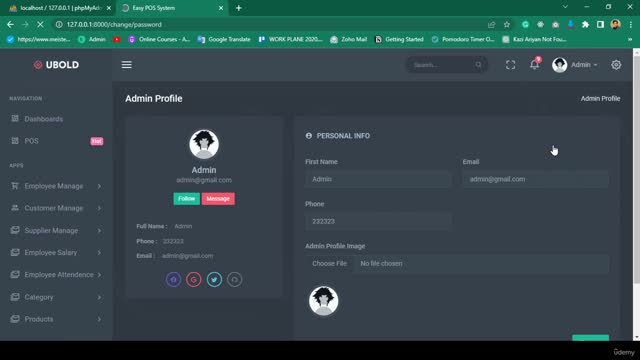Image resolution: width=640 pixels, height=360 pixels.
Task: Click the Products sidebar icon
Action: coord(15,319)
